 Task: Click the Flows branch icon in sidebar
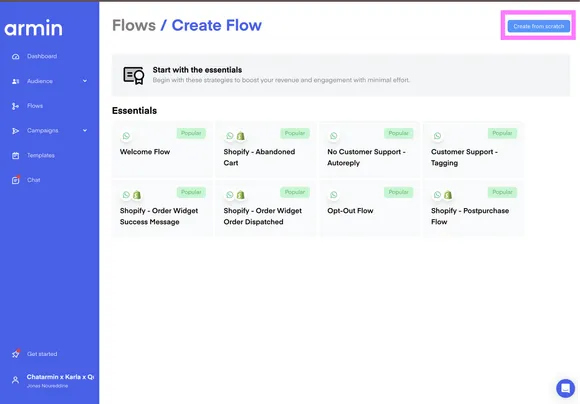coord(15,106)
